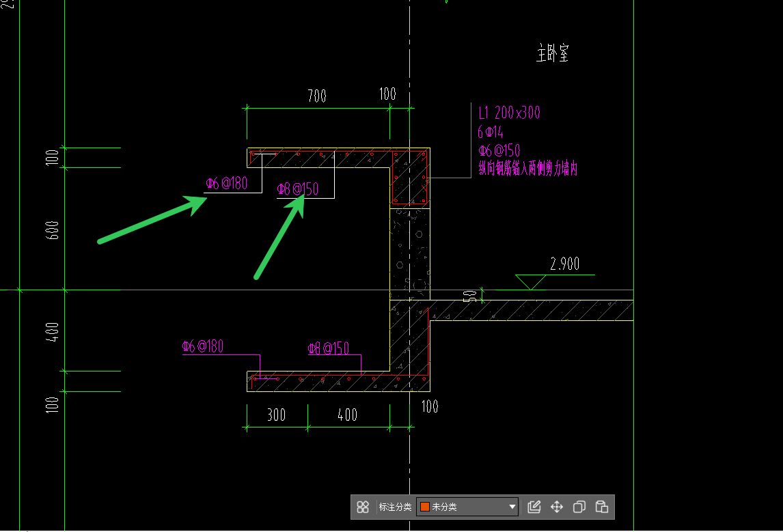The height and width of the screenshot is (532, 783).
Task: Select the white Φ6@180 annotation text
Action: (x=227, y=184)
